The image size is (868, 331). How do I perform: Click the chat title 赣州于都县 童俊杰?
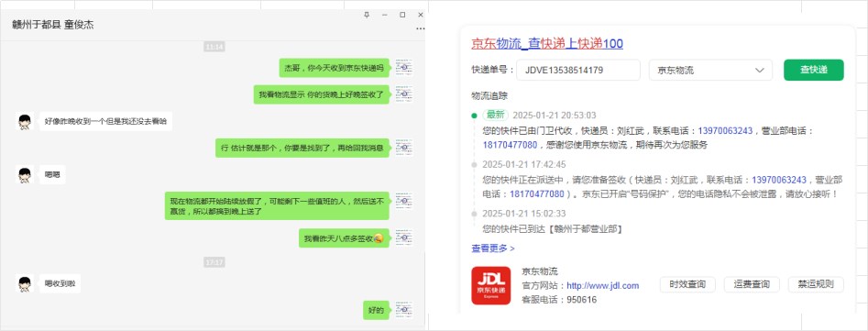(x=53, y=25)
